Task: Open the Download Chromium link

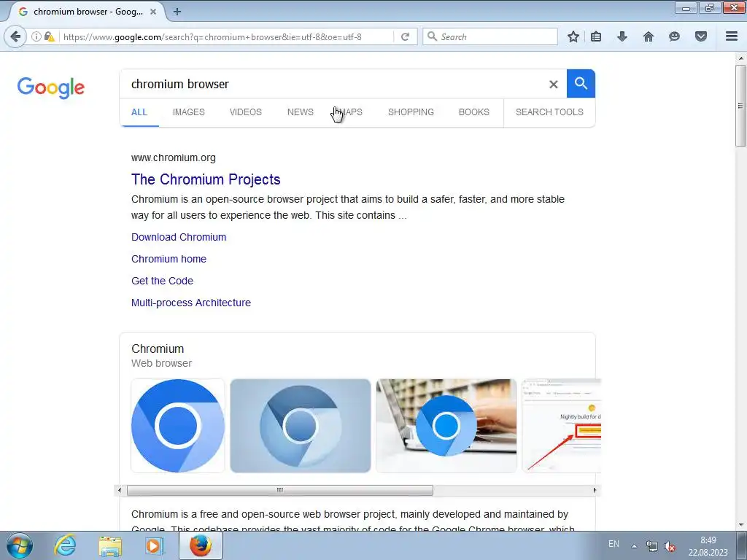Action: tap(179, 237)
